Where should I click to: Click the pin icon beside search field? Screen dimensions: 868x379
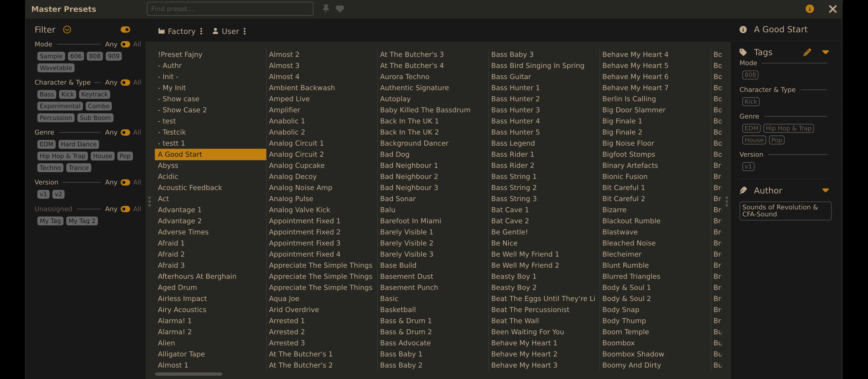tap(326, 9)
